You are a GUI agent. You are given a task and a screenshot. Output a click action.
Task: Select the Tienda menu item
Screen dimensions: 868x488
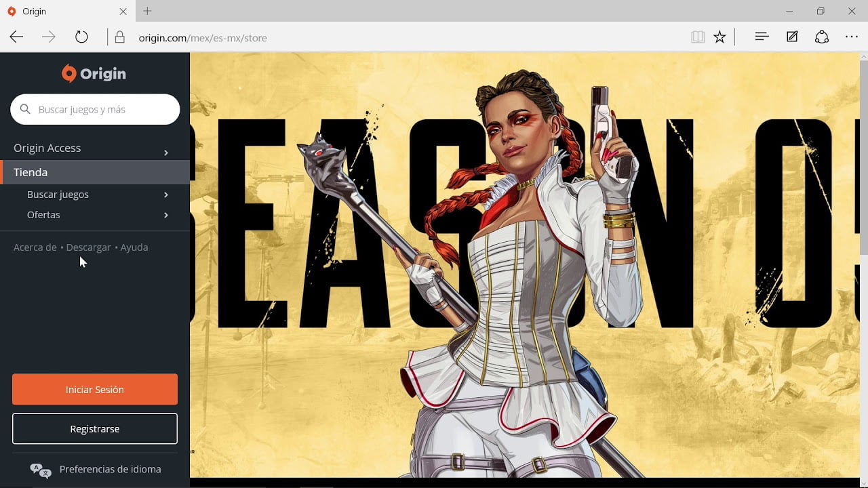[x=95, y=172]
